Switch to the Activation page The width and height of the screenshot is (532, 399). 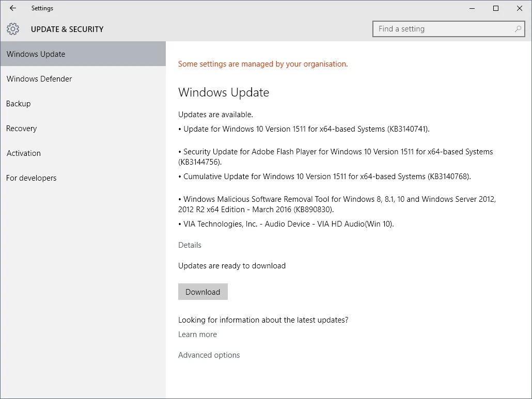click(83, 153)
